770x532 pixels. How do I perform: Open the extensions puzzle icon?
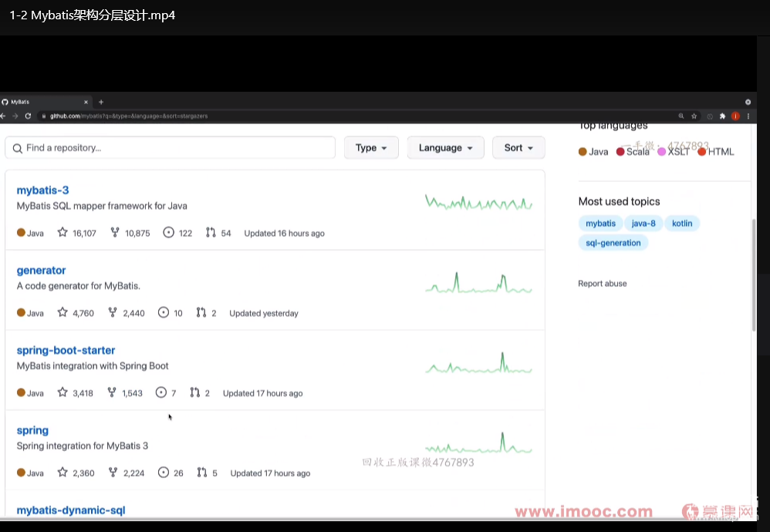pos(722,116)
